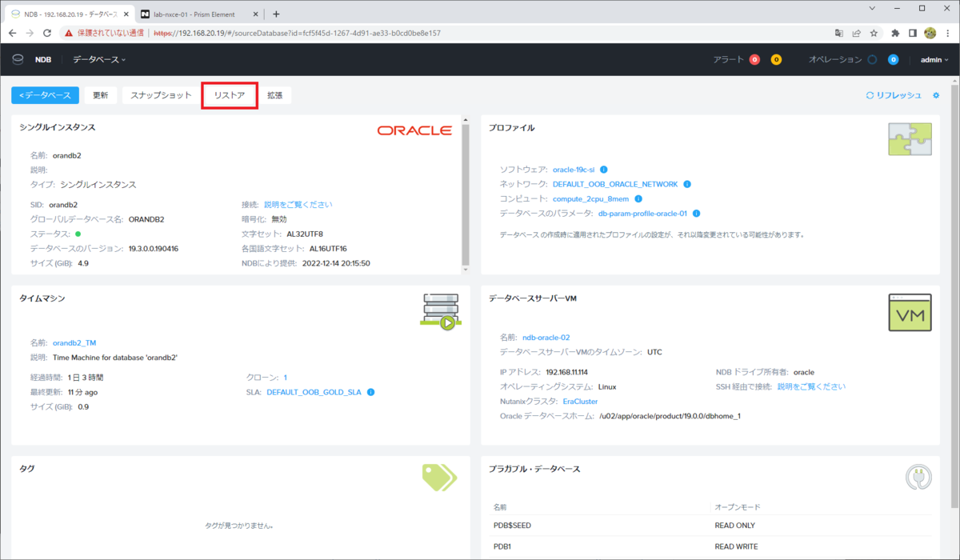Screen dimensions: 960x560
Task: Click the PDB$SEED table row
Action: coord(710,526)
